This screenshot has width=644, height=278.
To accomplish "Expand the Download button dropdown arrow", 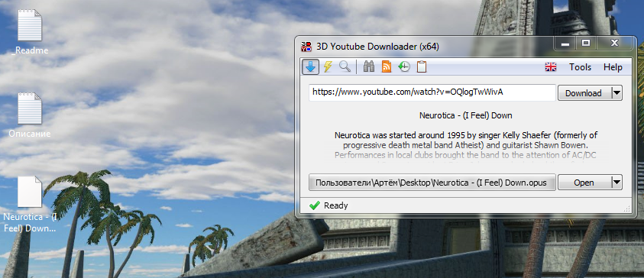I will (617, 93).
